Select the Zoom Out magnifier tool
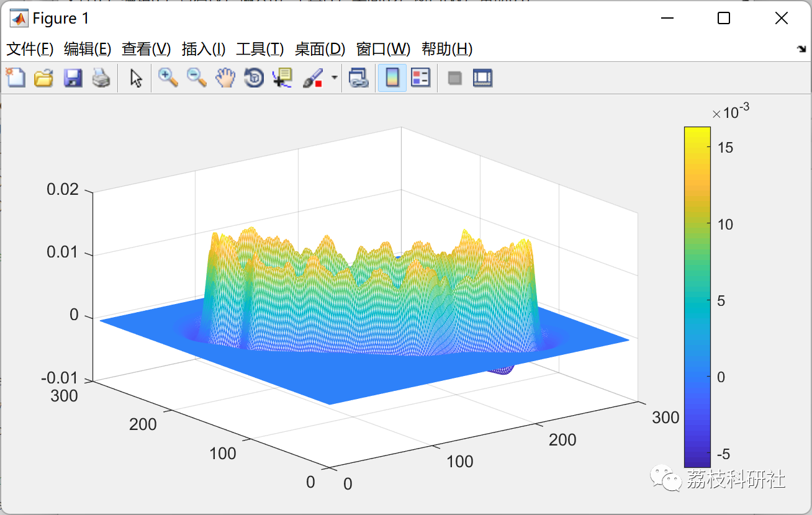 coord(197,78)
